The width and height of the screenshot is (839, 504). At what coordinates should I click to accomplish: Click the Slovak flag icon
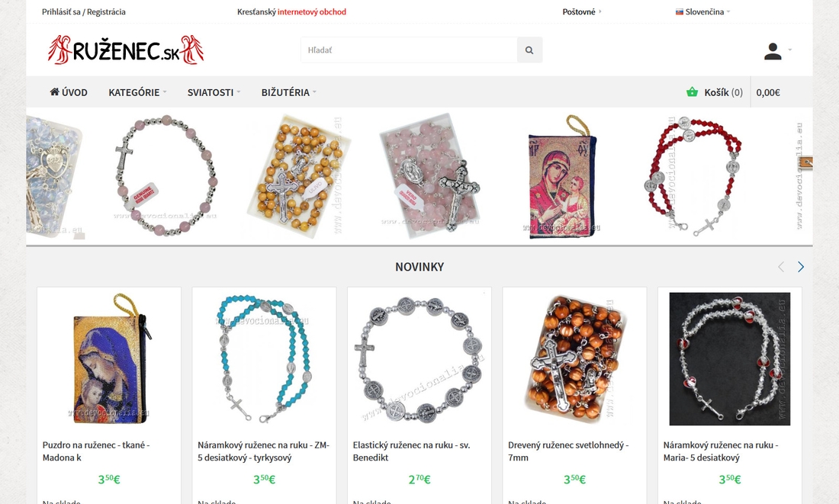[x=679, y=11]
